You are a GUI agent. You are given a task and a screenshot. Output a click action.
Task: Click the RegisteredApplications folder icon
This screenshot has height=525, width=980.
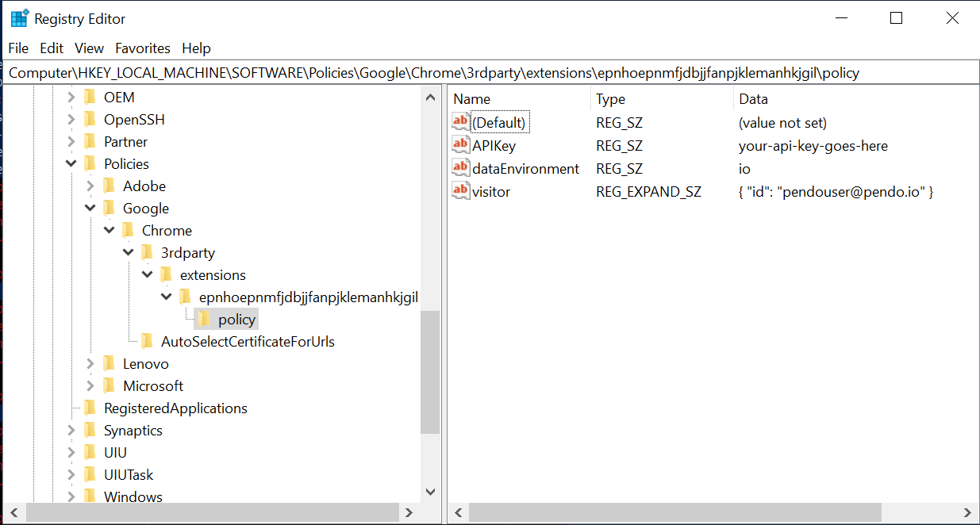pyautogui.click(x=90, y=408)
